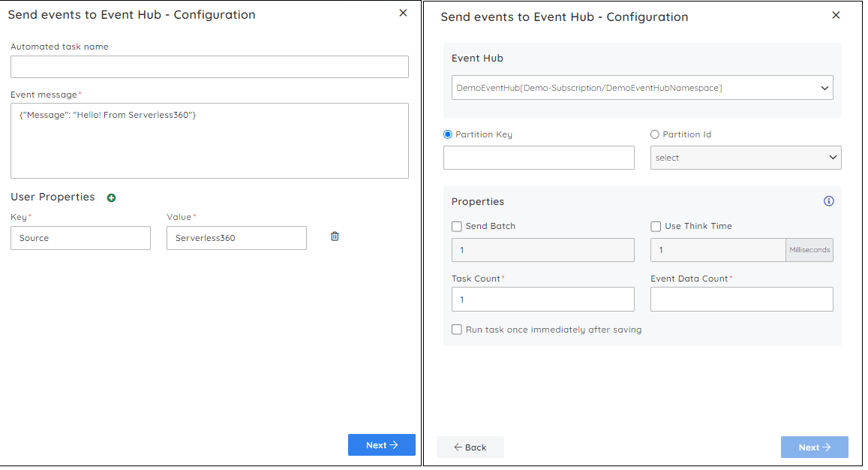Enable the Use Think Time option
868x470 pixels.
[x=656, y=226]
